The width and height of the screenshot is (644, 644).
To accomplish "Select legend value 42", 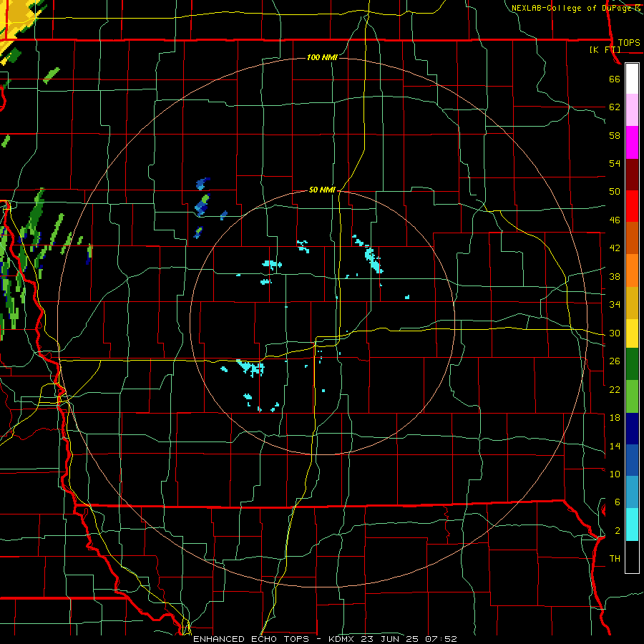I will point(615,248).
